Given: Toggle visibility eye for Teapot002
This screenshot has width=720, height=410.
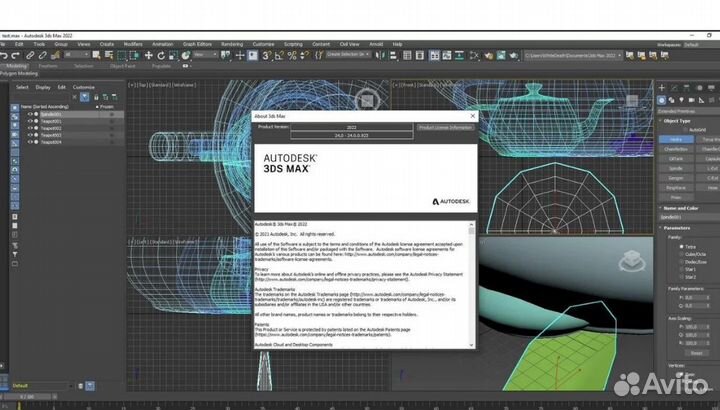Looking at the screenshot, I should 30,128.
